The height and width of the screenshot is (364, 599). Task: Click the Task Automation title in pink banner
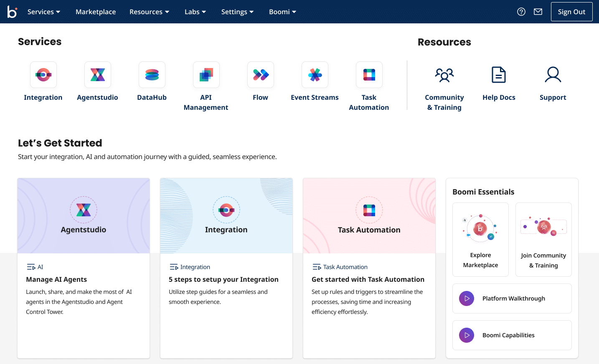pos(369,230)
